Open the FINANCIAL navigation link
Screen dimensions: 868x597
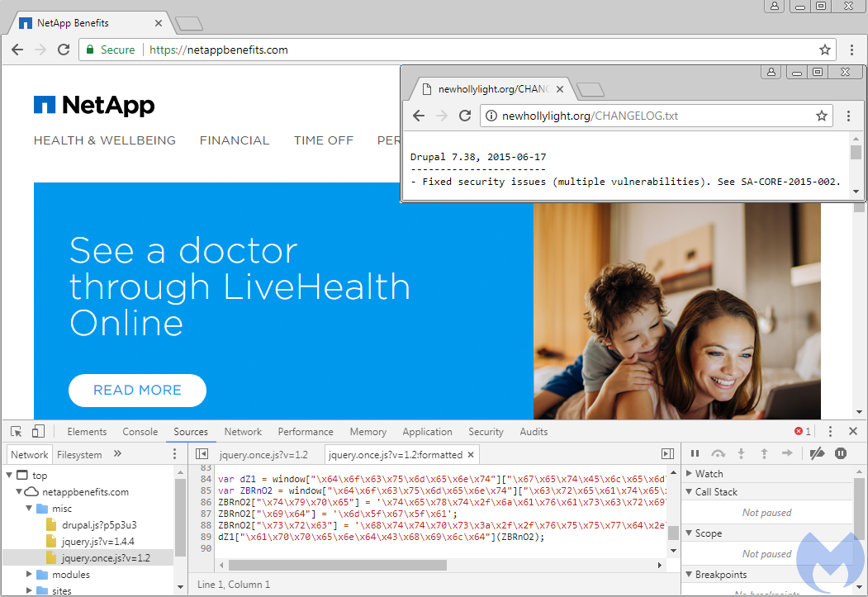pos(235,140)
